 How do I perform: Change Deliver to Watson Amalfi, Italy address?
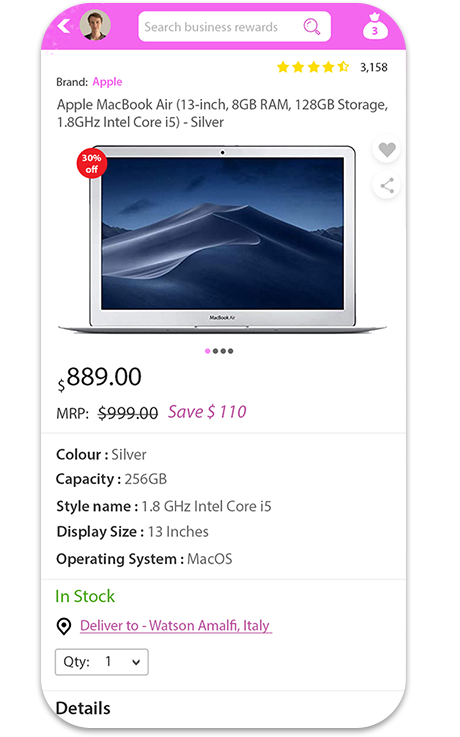(175, 626)
